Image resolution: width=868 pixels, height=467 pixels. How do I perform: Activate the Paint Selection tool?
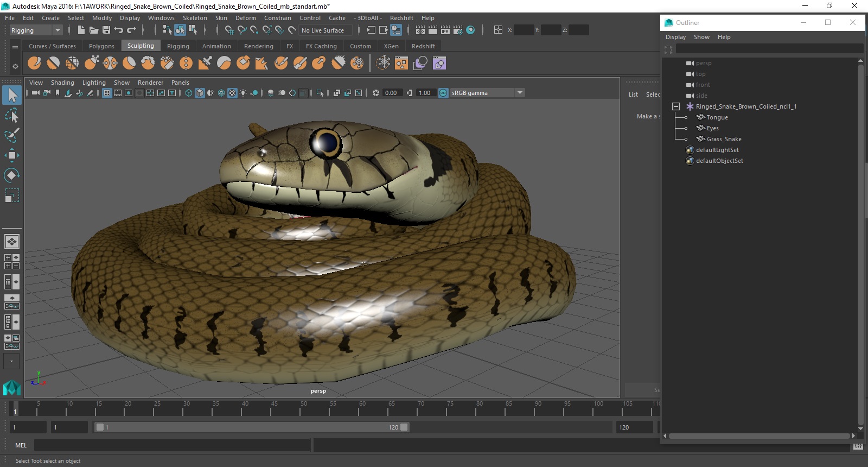[x=12, y=135]
